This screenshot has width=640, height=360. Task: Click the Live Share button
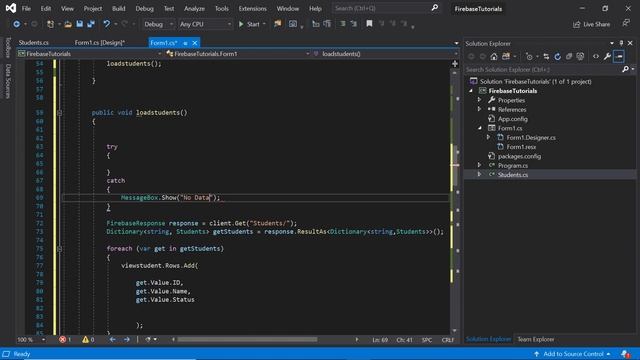pyautogui.click(x=591, y=24)
